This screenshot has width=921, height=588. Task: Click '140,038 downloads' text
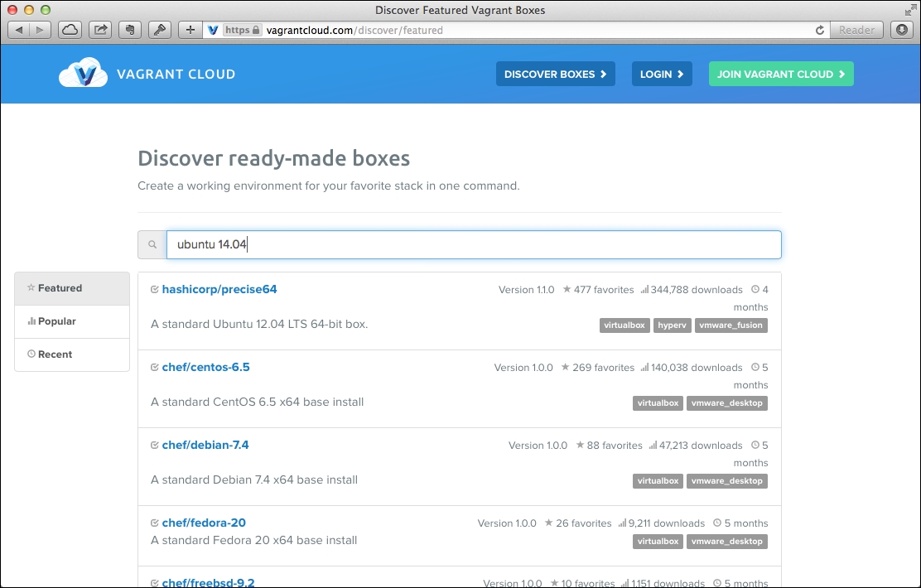(697, 368)
